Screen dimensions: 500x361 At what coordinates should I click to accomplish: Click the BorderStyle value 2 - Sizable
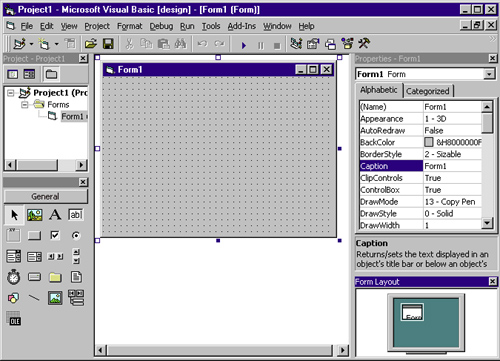pyautogui.click(x=443, y=154)
